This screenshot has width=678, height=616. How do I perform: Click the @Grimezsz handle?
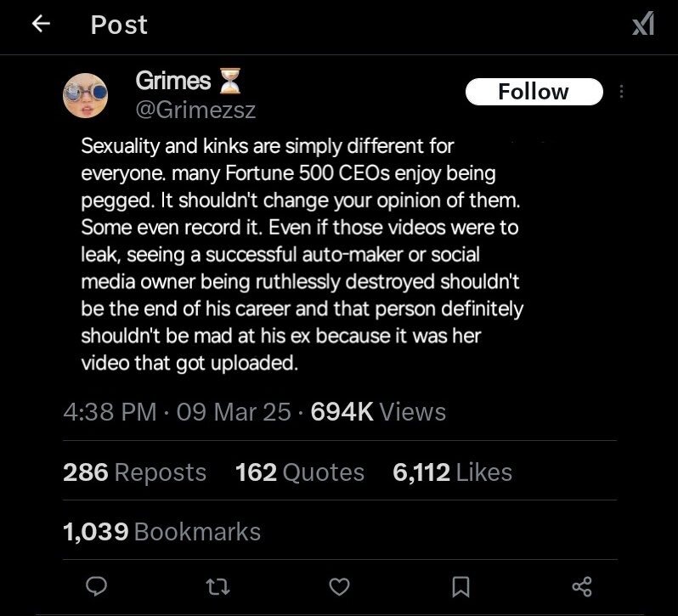point(195,110)
